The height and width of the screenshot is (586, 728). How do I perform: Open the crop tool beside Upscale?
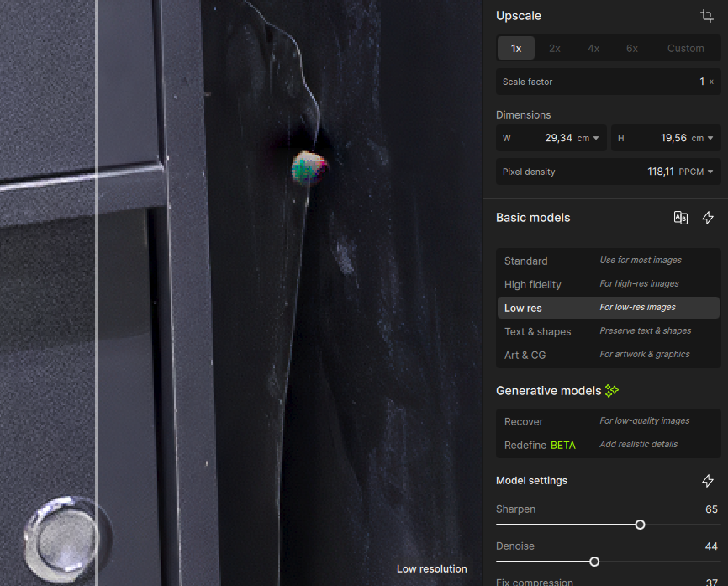tap(707, 16)
